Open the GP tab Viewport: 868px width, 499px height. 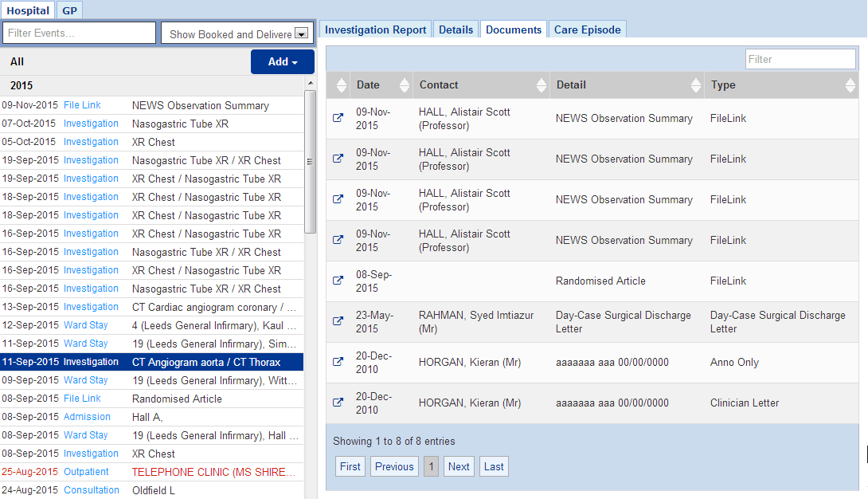(69, 10)
